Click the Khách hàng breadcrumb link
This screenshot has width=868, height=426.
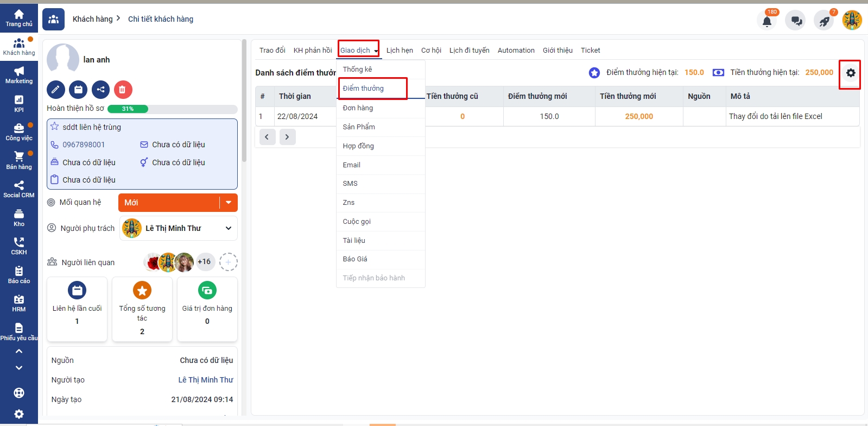point(93,19)
